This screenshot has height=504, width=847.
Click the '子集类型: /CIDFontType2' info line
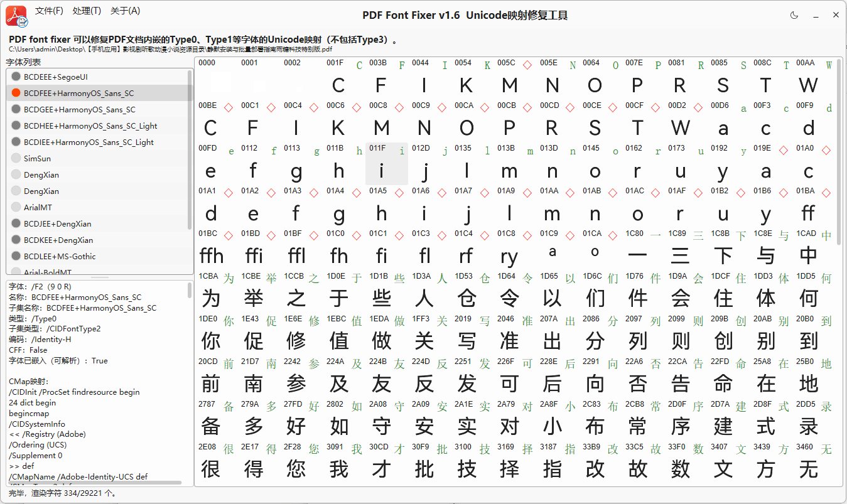point(55,329)
